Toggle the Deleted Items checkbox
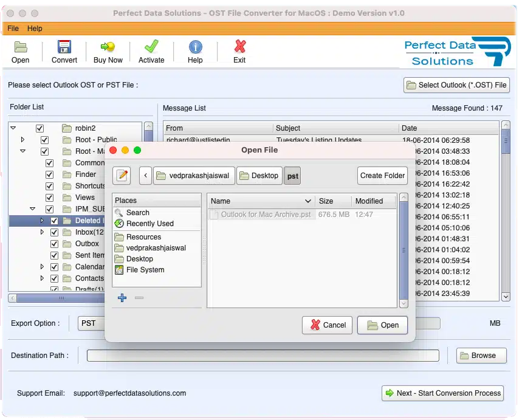The width and height of the screenshot is (522, 420). click(x=54, y=221)
